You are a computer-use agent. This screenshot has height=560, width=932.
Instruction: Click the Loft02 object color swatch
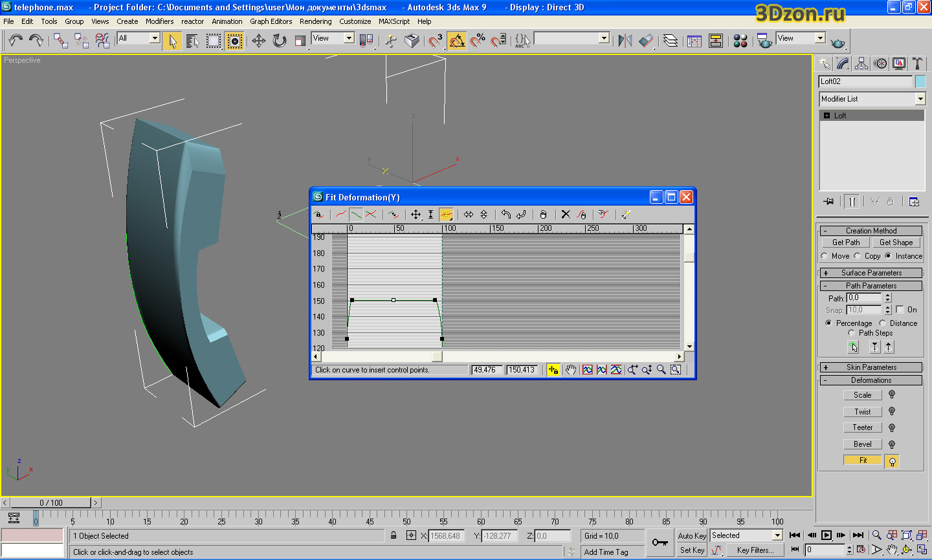(x=920, y=81)
